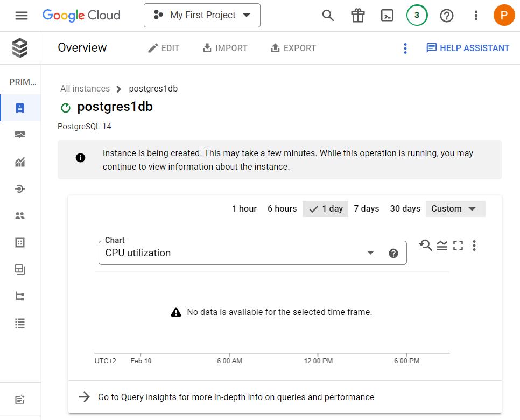Open the help question mark menu
520x420 pixels.
[446, 15]
